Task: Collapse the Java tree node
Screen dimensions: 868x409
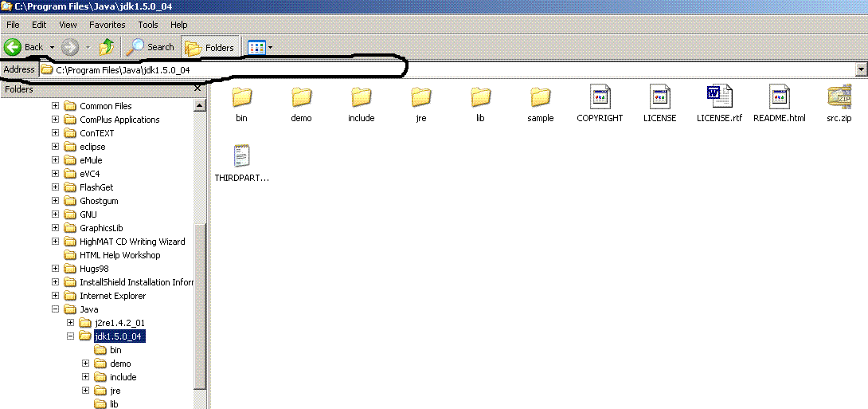Action: pos(56,309)
